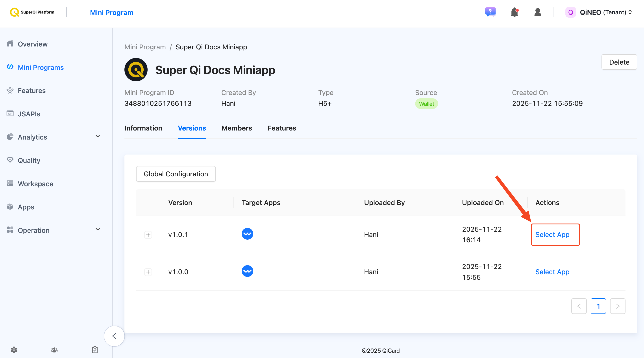Screen dimensions: 644x358
Task: Open the notifications bell
Action: (x=514, y=12)
